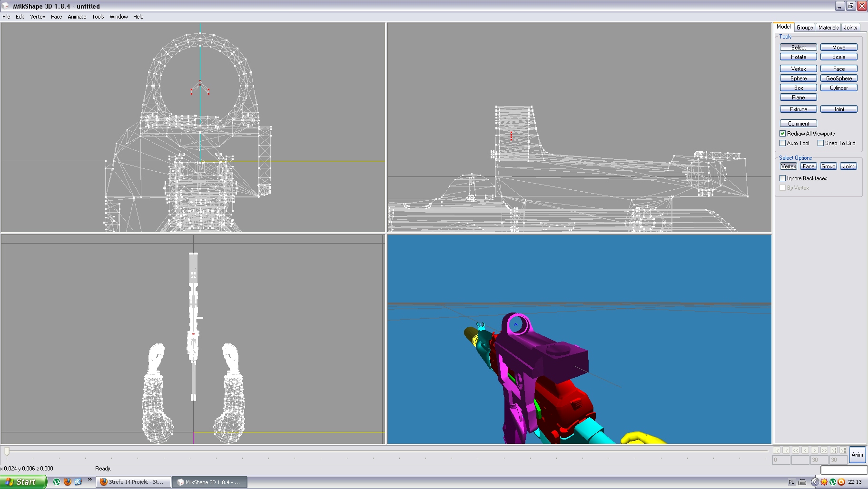Choose the GeoSphere primitive tool
Screen dimensions: 868x489
pos(839,78)
